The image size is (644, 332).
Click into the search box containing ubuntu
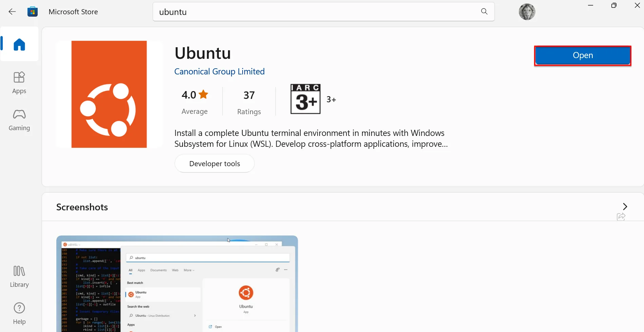(x=323, y=12)
